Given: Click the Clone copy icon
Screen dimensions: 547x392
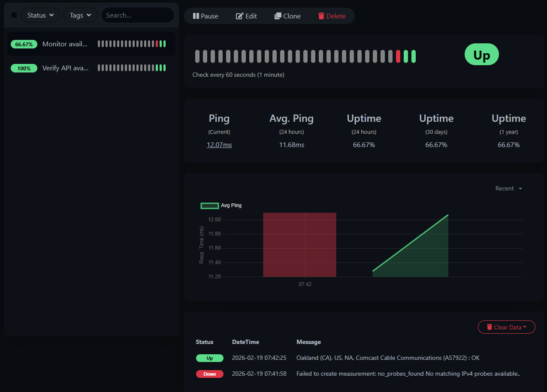Looking at the screenshot, I should click(x=278, y=16).
